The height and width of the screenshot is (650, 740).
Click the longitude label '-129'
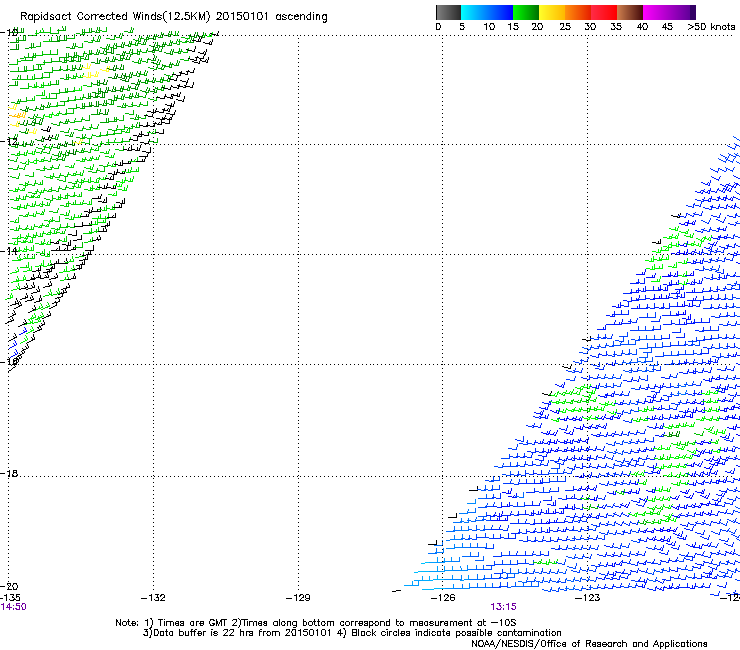[x=298, y=598]
